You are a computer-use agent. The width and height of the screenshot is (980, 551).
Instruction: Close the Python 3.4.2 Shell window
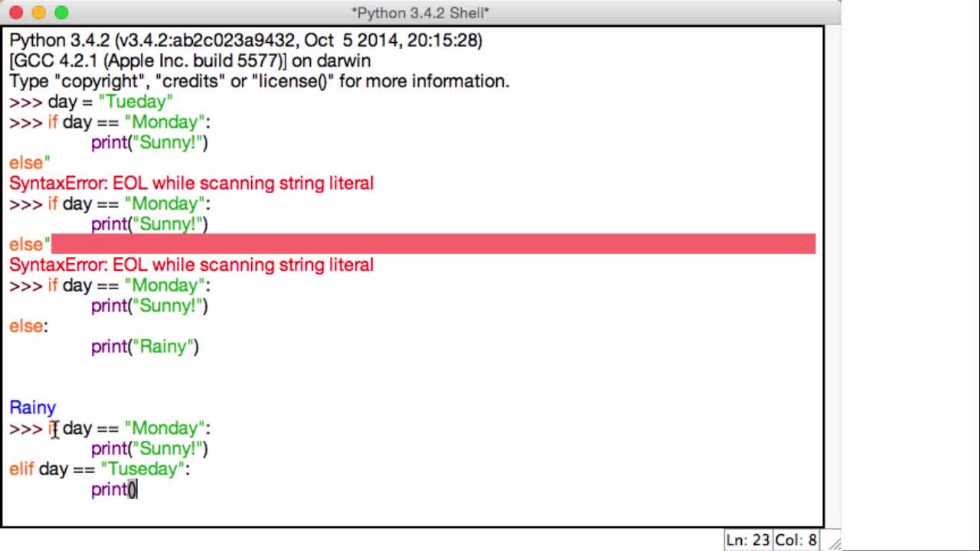click(16, 12)
